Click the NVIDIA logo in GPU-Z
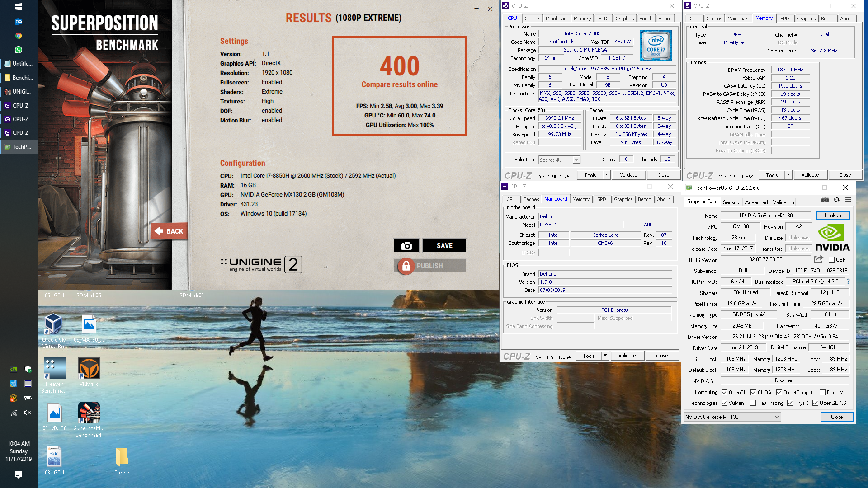Viewport: 868px width, 488px height. [x=832, y=238]
